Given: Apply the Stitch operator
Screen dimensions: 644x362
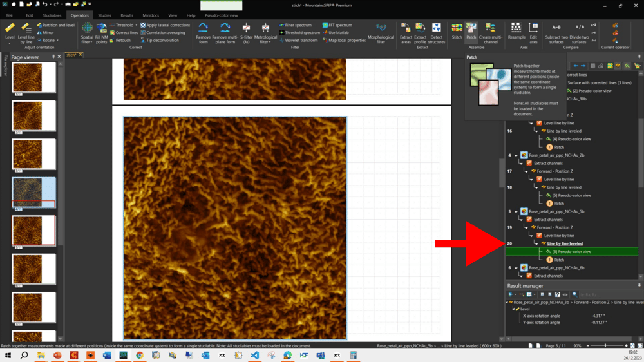Looking at the screenshot, I should [457, 31].
